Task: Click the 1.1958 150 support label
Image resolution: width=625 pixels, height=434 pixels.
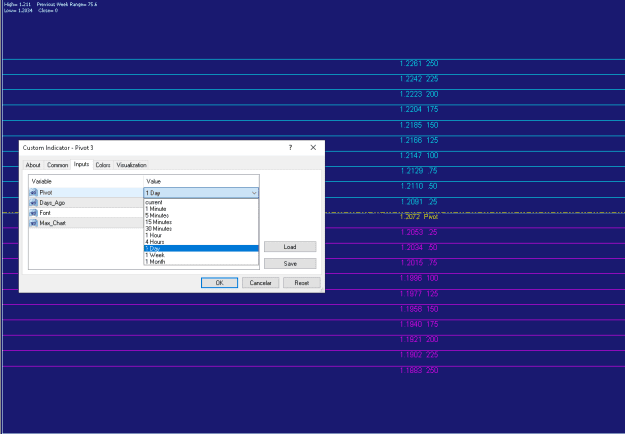Action: 419,309
